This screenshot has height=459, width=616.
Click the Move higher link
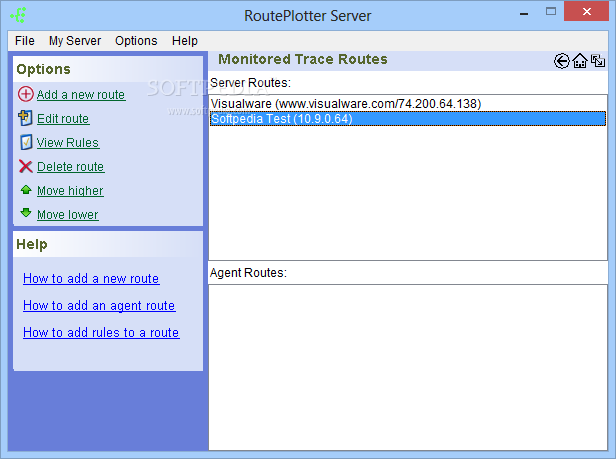(x=70, y=191)
